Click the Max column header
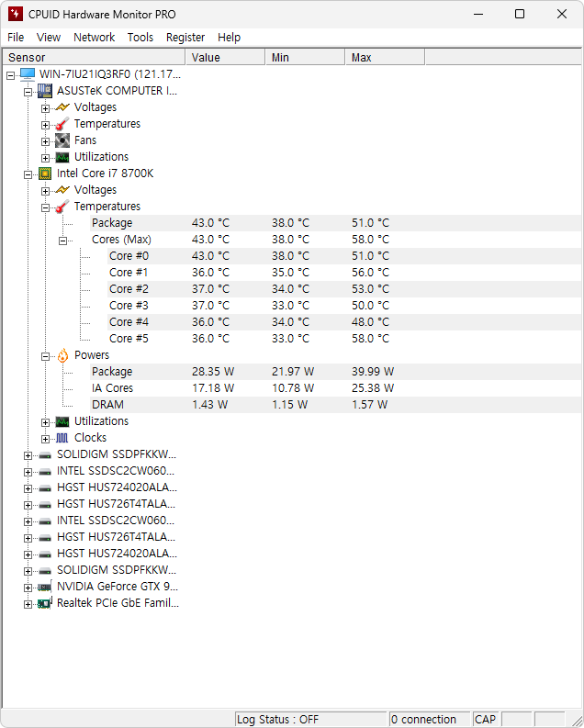This screenshot has height=728, width=584. [x=385, y=57]
